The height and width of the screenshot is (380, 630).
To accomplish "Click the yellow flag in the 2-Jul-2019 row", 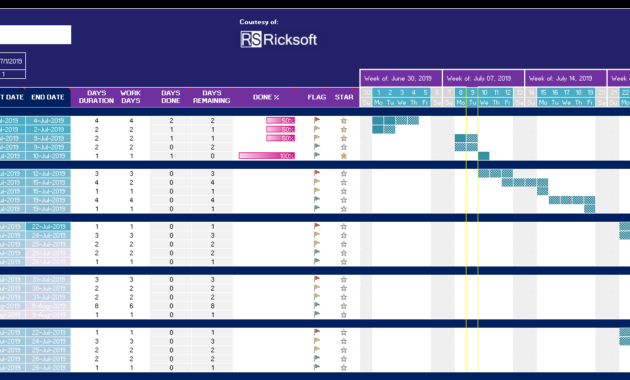I will coord(317,129).
